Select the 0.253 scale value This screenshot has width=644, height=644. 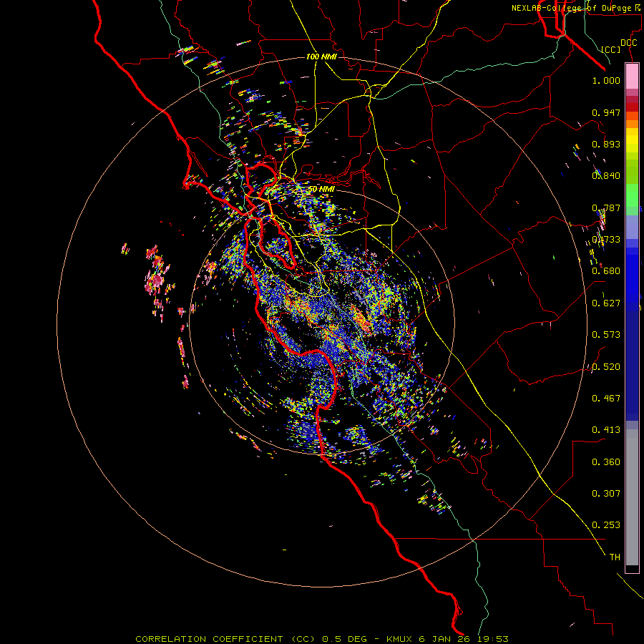pyautogui.click(x=606, y=525)
